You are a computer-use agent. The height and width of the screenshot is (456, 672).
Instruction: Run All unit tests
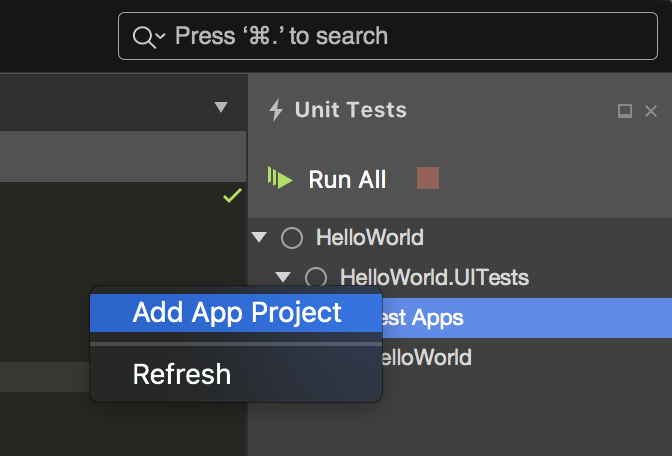click(x=347, y=179)
